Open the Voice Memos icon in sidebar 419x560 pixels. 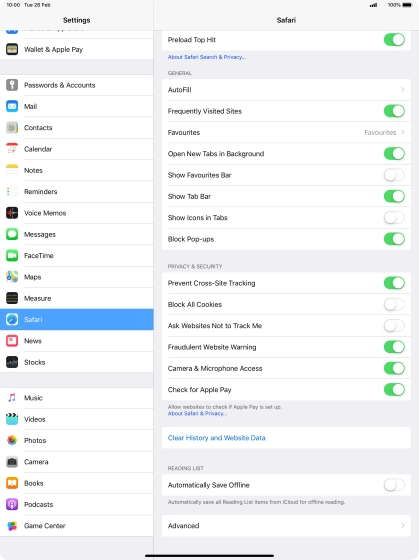click(x=12, y=213)
